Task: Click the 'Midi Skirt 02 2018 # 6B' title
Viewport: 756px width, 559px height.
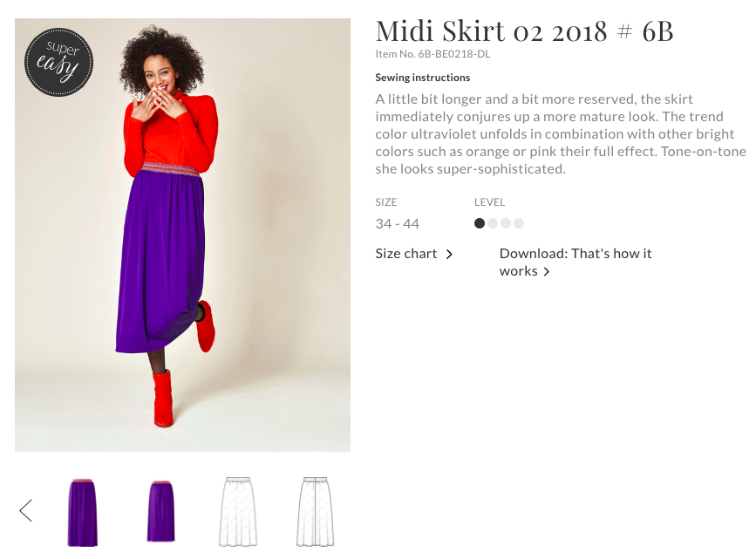Action: click(524, 31)
